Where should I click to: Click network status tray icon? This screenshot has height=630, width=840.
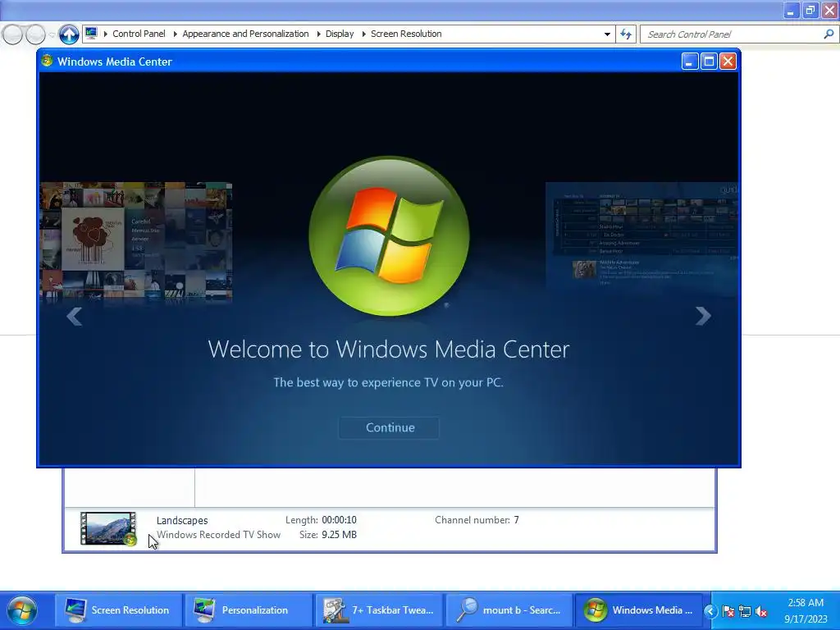coord(745,611)
